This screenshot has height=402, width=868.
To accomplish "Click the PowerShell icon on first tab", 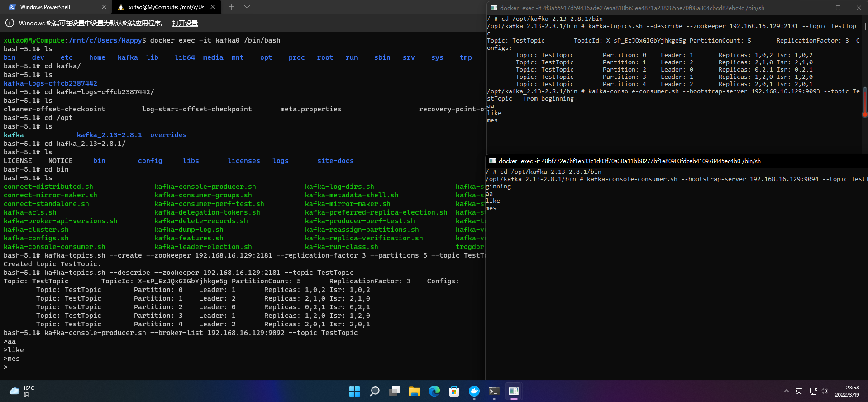I will coord(12,7).
